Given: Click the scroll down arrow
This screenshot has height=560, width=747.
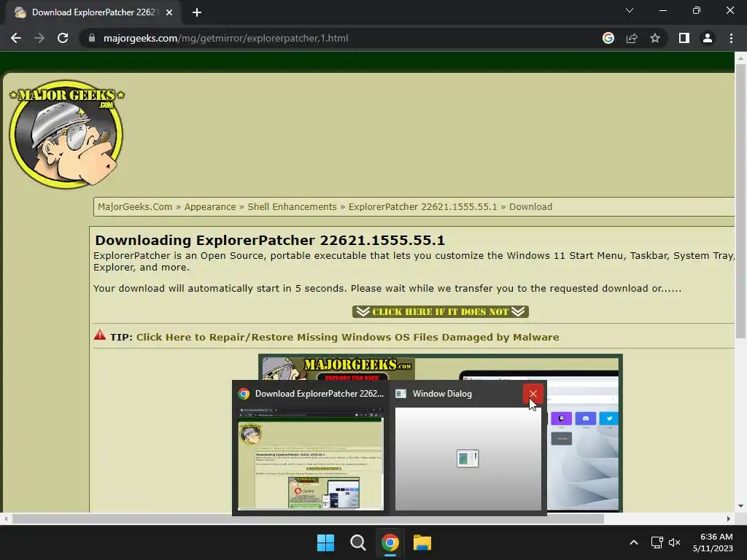Looking at the screenshot, I should pyautogui.click(x=740, y=506).
